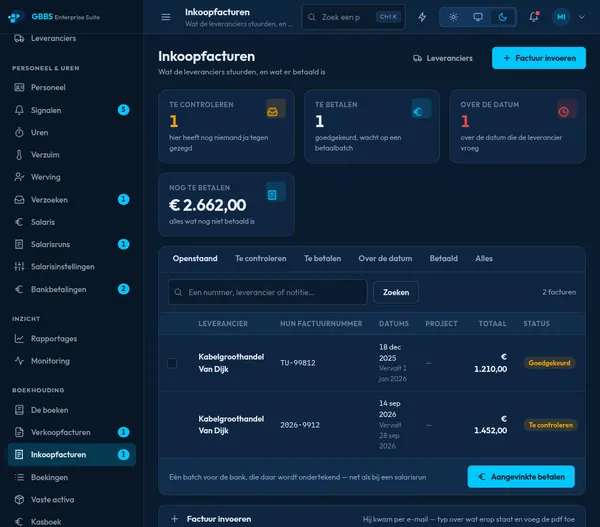Click the Goedgekeurd status badge
The width and height of the screenshot is (600, 527).
(549, 363)
